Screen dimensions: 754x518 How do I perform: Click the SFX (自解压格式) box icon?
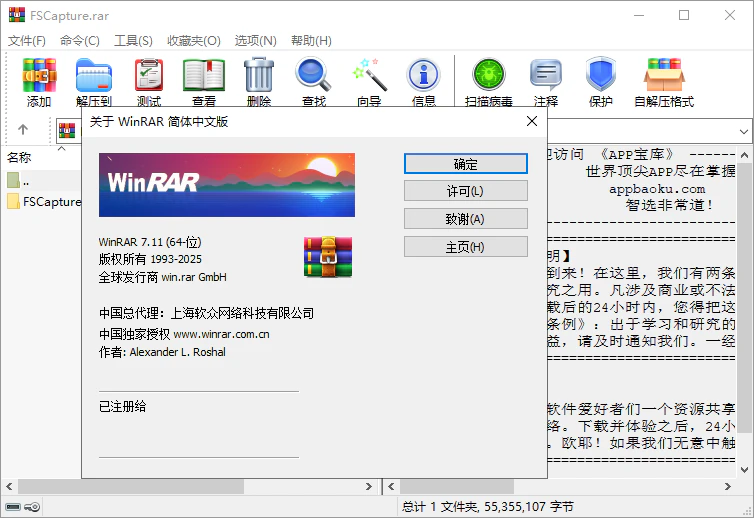(664, 75)
